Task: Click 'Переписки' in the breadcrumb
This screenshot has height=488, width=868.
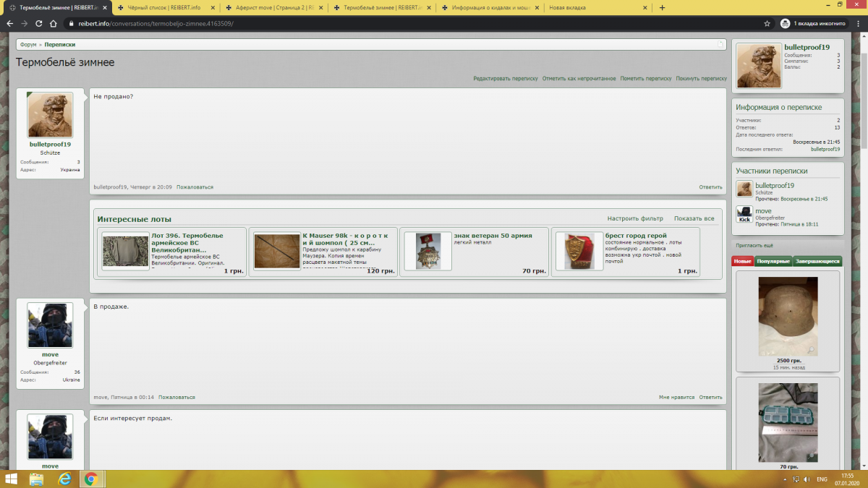Action: (x=60, y=44)
